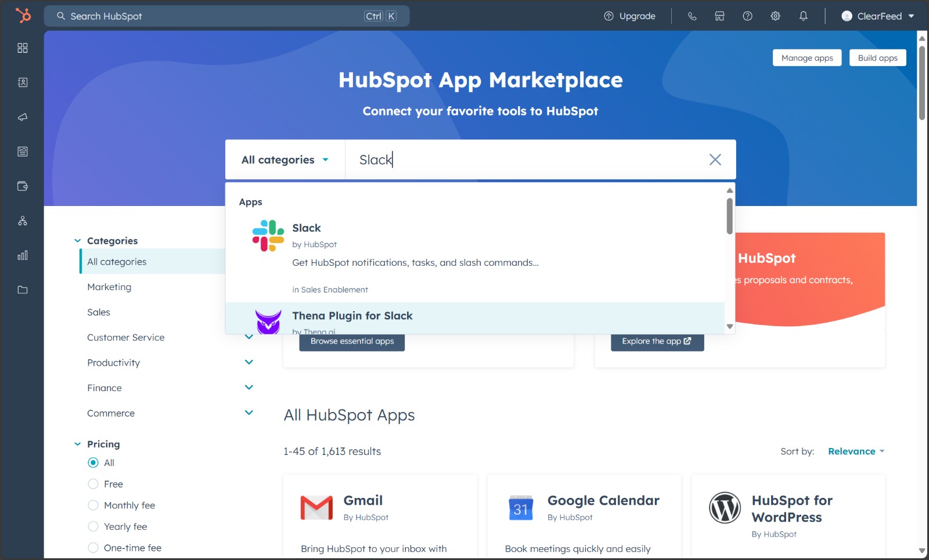Open Contacts icon in the left sidebar

click(23, 82)
